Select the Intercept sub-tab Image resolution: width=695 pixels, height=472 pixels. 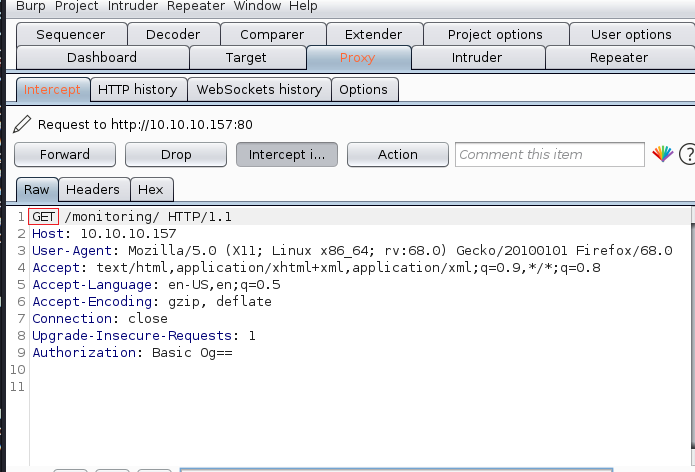pos(52,90)
